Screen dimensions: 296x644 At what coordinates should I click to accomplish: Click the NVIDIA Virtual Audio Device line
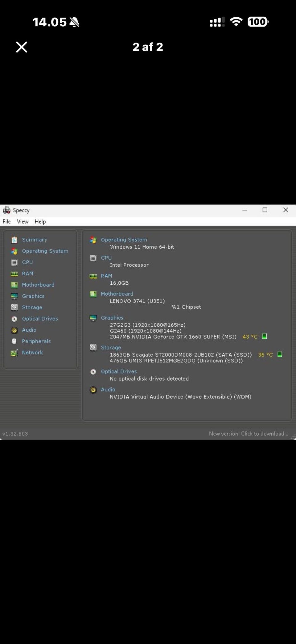(181, 397)
